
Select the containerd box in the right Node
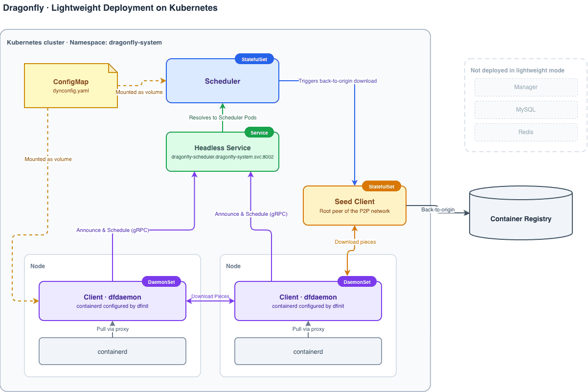[308, 351]
